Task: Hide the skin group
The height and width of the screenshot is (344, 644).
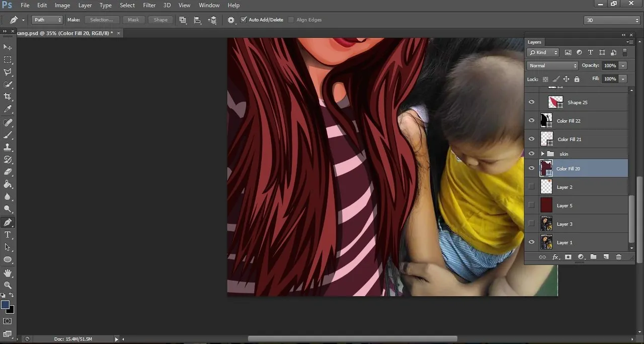Action: pyautogui.click(x=531, y=154)
